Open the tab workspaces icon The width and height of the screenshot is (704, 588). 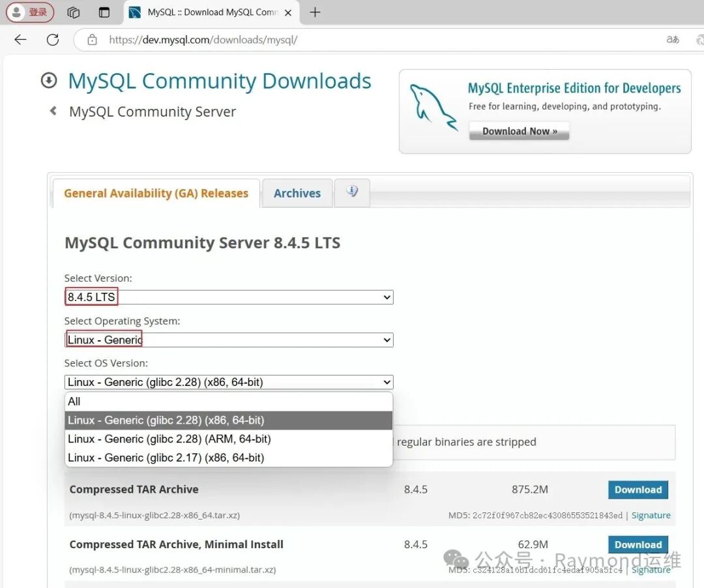tap(73, 12)
